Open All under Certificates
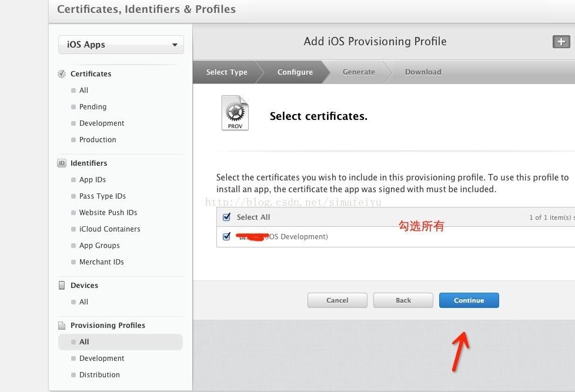This screenshot has width=575, height=392. [83, 90]
